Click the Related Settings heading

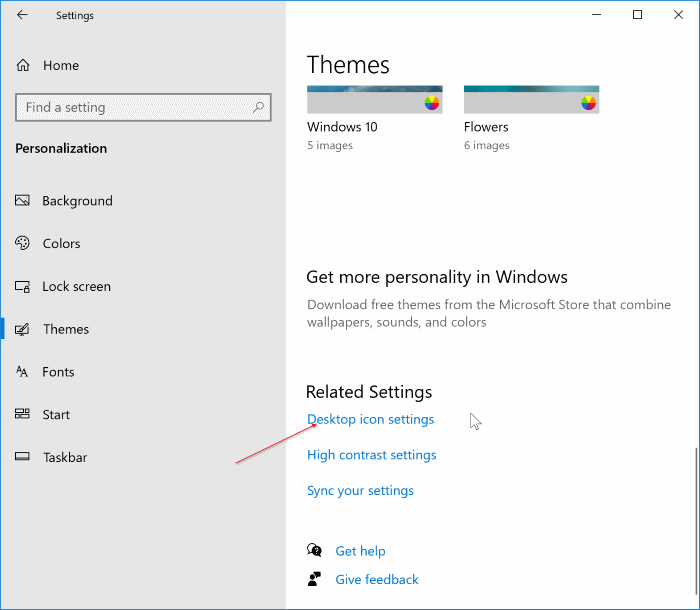coord(369,392)
